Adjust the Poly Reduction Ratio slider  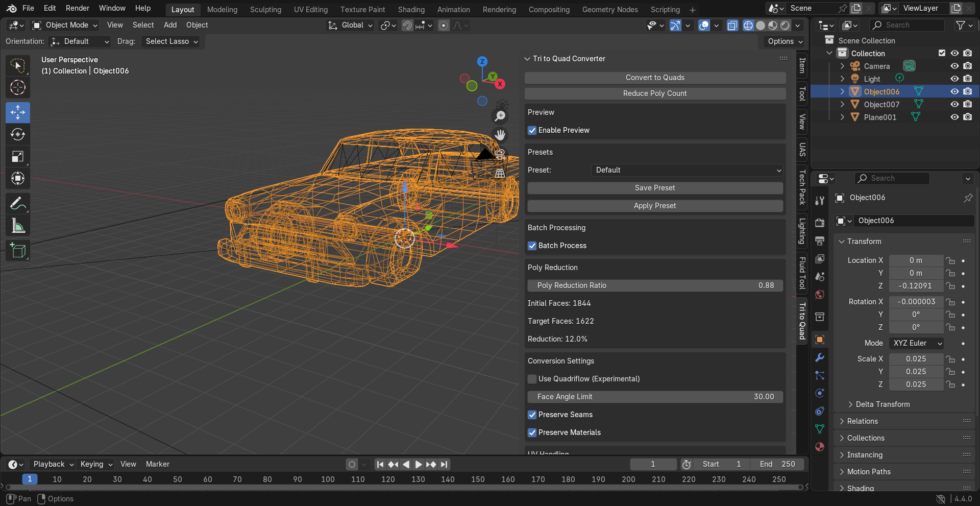click(655, 285)
